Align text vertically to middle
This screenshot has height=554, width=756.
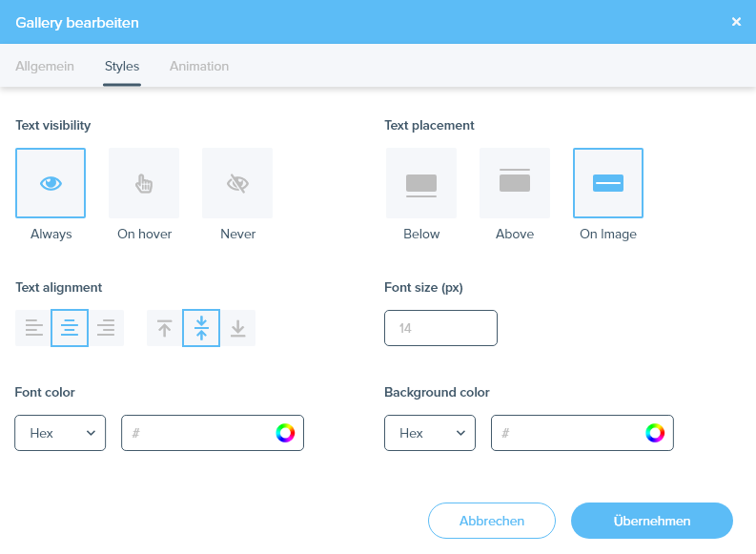tap(201, 328)
